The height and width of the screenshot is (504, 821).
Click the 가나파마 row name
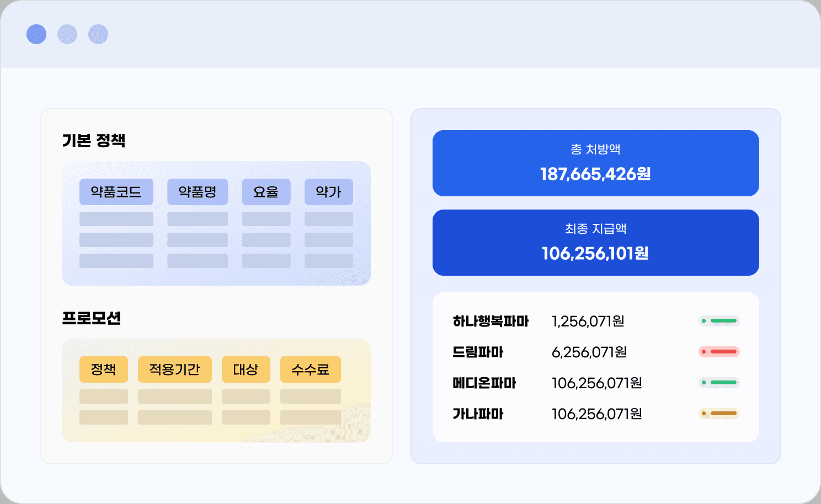point(478,414)
